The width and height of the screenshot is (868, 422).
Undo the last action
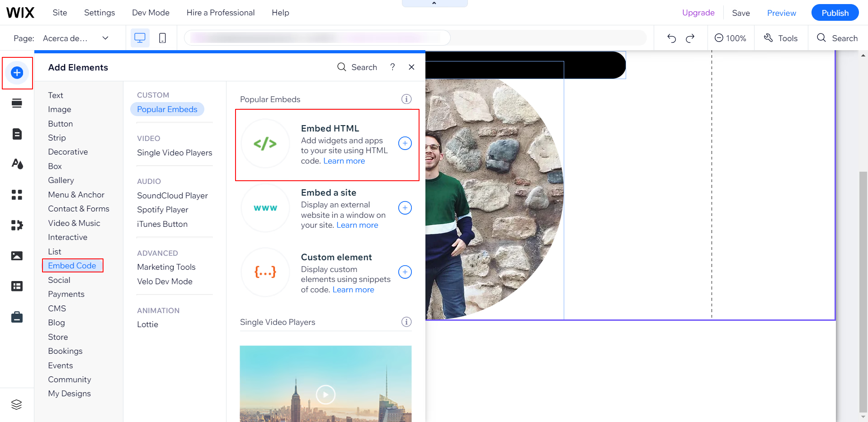point(672,38)
